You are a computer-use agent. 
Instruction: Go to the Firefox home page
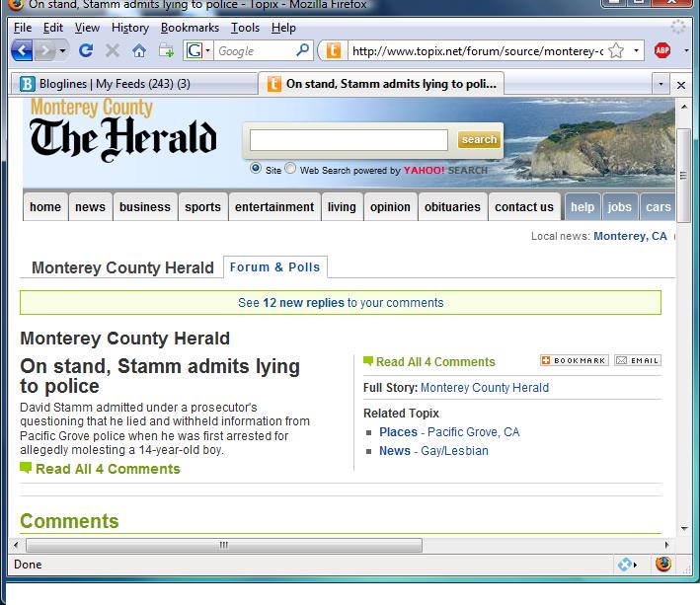[139, 50]
